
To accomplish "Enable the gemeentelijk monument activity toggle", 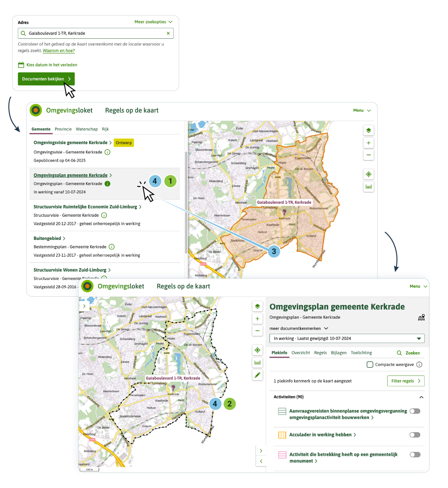I will tap(415, 454).
